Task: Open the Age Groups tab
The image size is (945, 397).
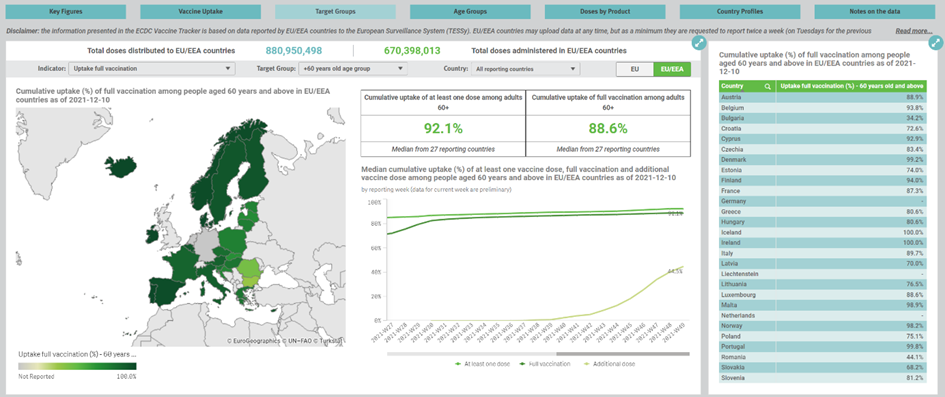Action: pos(470,11)
